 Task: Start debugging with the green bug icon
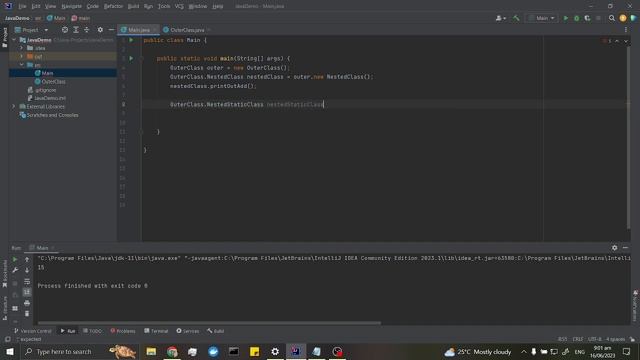point(577,18)
